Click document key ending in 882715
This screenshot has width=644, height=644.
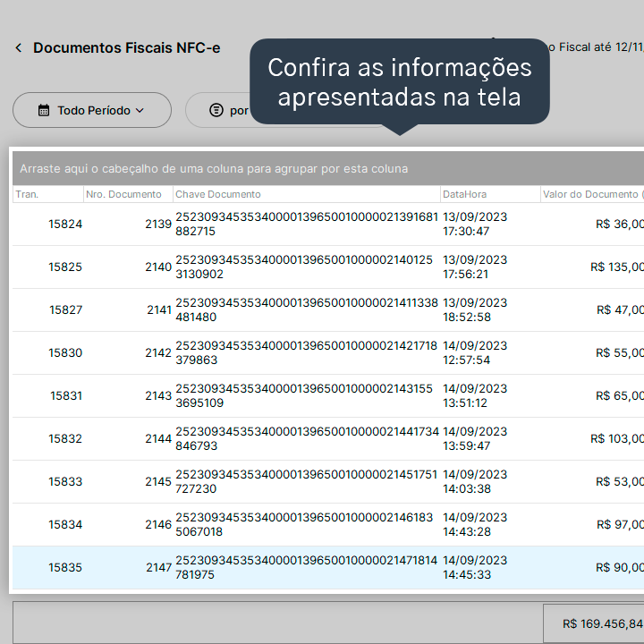[307, 224]
